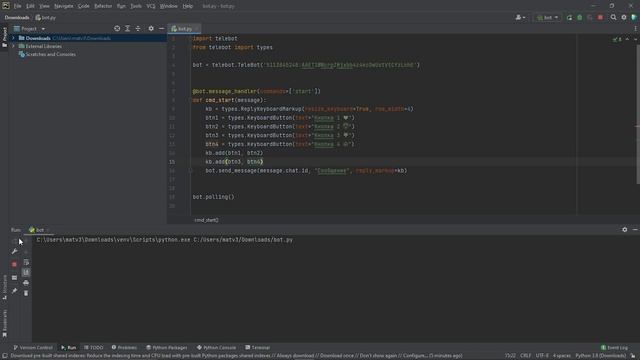Open Run panel wrench settings icon
Image resolution: width=640 pixels, height=360 pixels.
[14, 251]
